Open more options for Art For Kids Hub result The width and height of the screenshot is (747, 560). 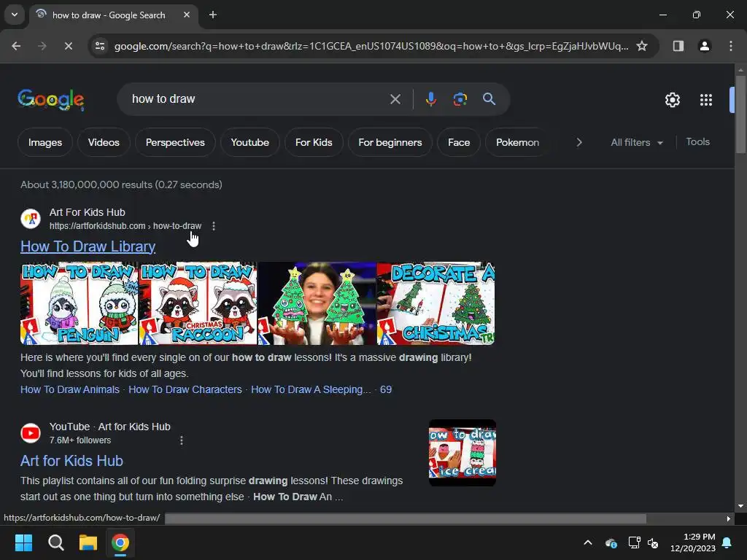coord(214,226)
